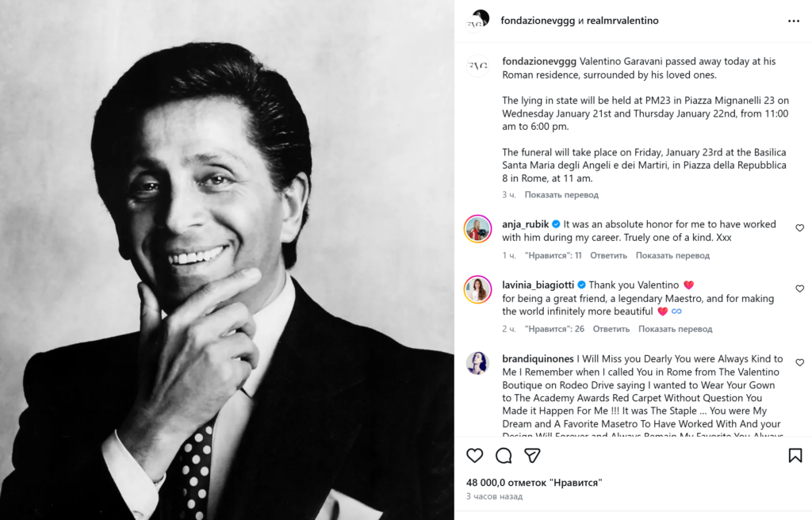Open comments with the speech bubble icon
Viewport: 812px width, 520px height.
click(504, 456)
